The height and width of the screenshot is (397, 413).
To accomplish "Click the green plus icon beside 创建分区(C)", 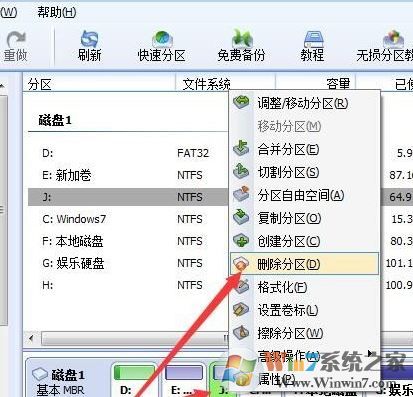I will [241, 240].
